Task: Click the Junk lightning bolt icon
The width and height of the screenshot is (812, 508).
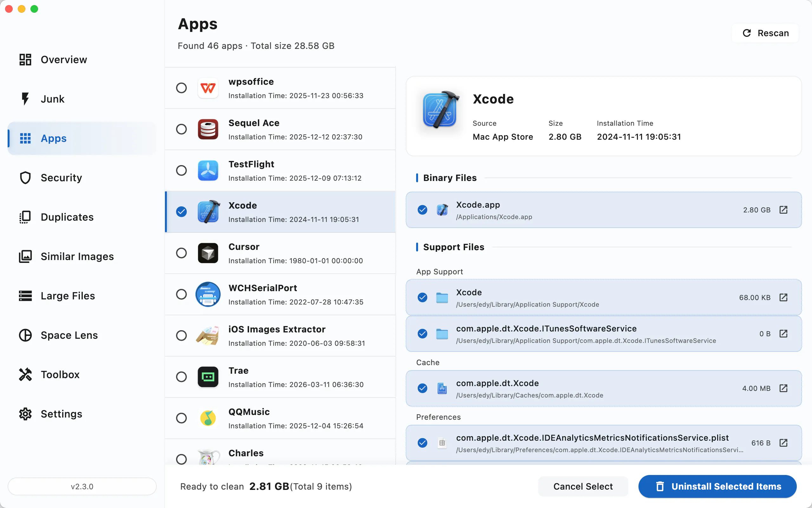Action: [25, 99]
